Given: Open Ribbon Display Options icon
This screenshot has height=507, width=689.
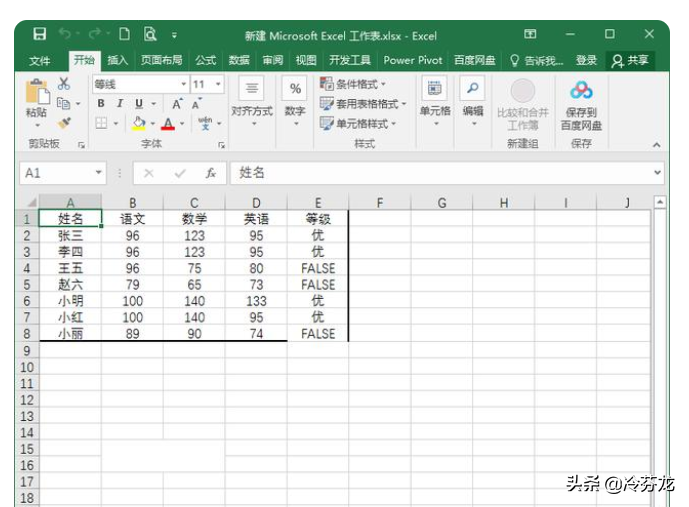Looking at the screenshot, I should tap(530, 34).
